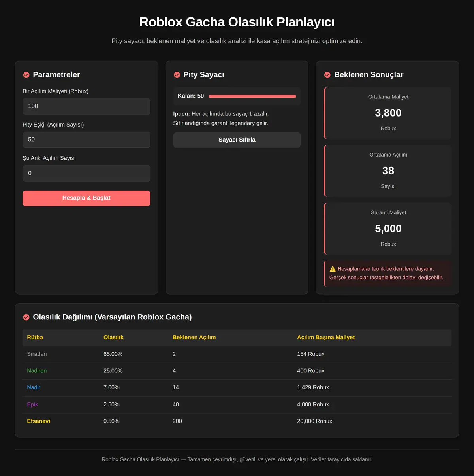
Task: Click the Rütbə column header
Action: click(x=35, y=338)
